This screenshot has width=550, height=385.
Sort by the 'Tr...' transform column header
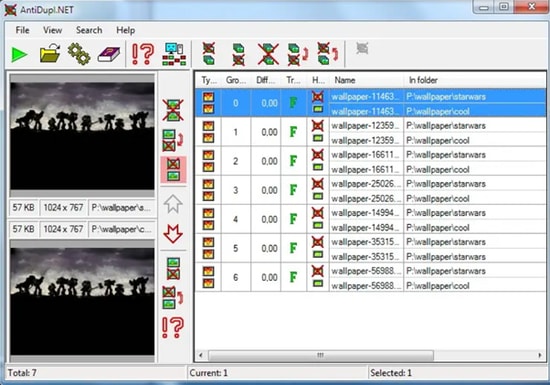294,80
